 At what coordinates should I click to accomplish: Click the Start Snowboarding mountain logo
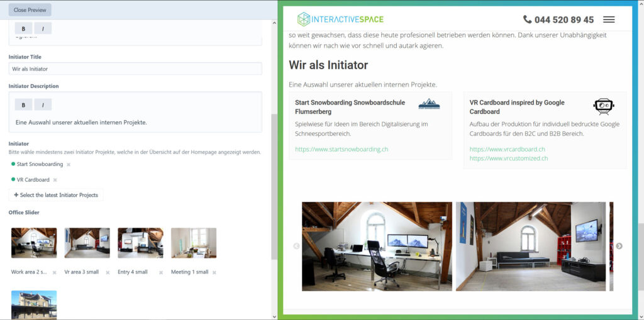429,104
